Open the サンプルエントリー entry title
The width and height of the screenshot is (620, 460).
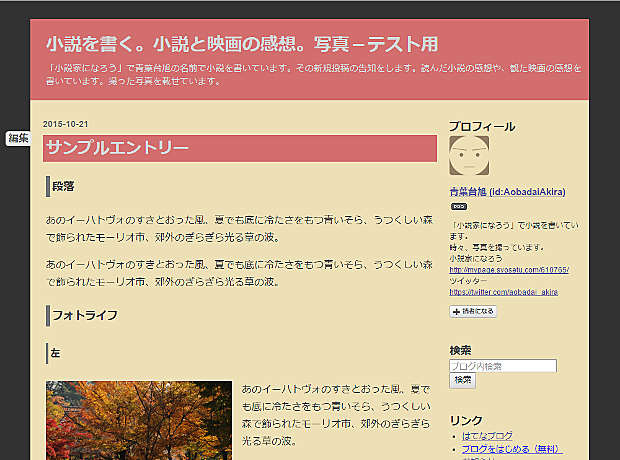[117, 148]
